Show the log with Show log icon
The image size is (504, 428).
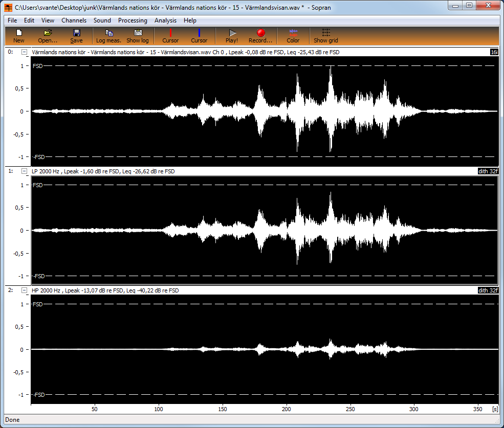click(138, 36)
